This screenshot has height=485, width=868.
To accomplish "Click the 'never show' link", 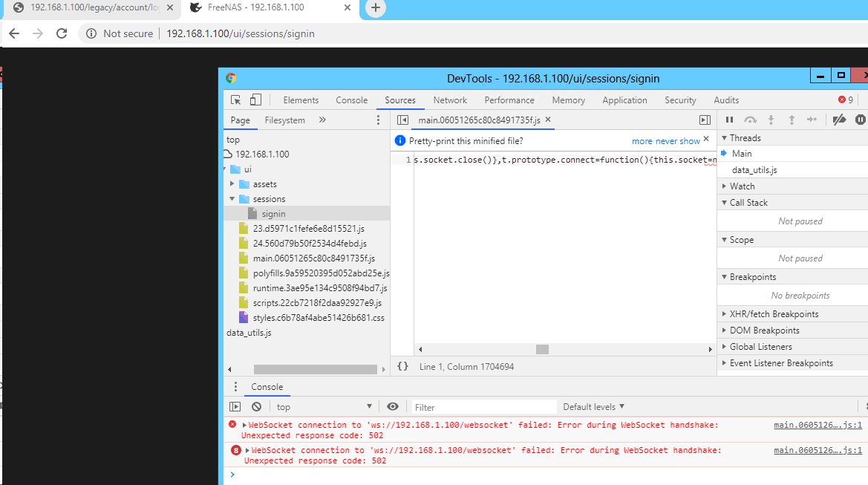I will click(x=678, y=141).
